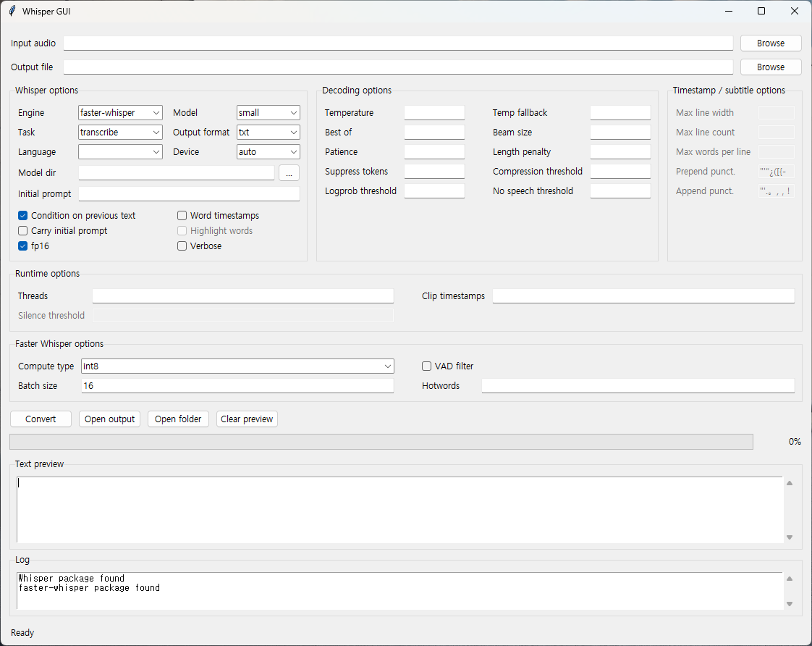Click the 'faster-whisper package found' log line
This screenshot has width=812, height=646.
click(89, 588)
